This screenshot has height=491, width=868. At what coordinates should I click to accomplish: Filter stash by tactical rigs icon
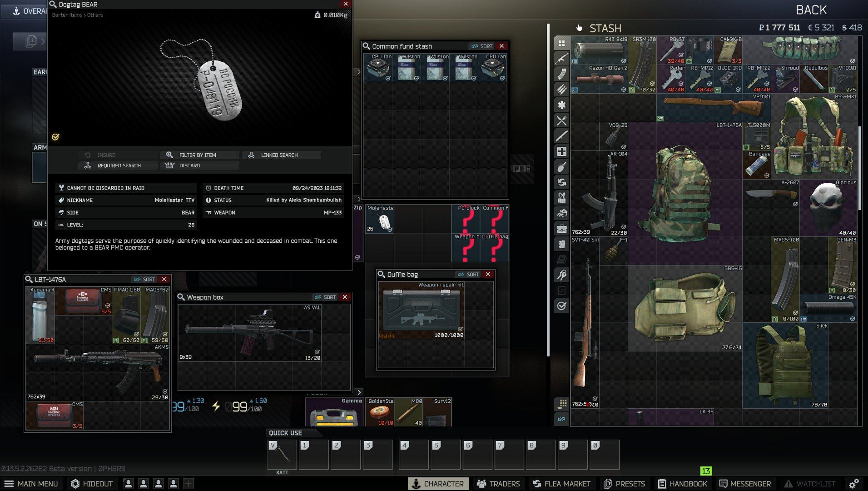(x=562, y=198)
